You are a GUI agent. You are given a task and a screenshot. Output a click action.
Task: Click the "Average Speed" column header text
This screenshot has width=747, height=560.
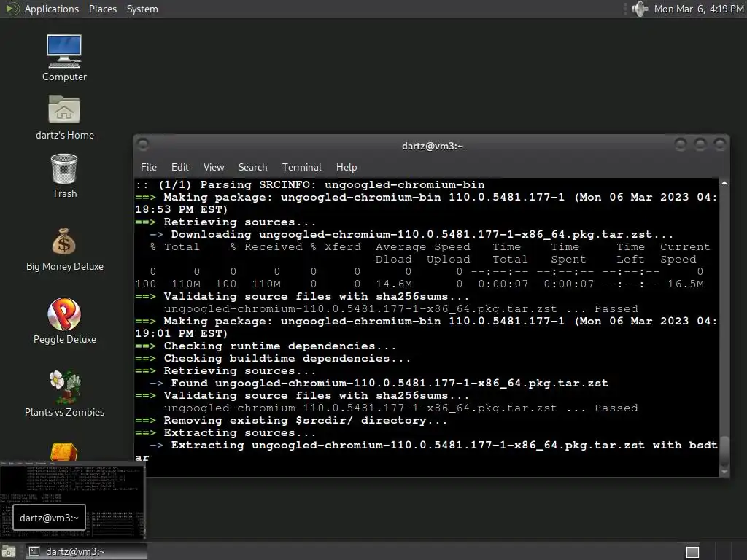click(422, 246)
